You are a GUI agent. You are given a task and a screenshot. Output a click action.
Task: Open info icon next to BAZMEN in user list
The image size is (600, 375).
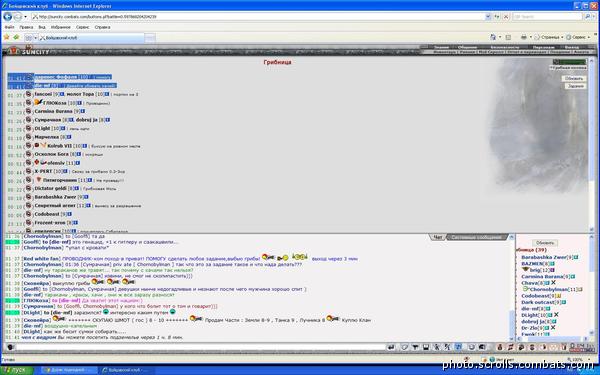click(552, 264)
